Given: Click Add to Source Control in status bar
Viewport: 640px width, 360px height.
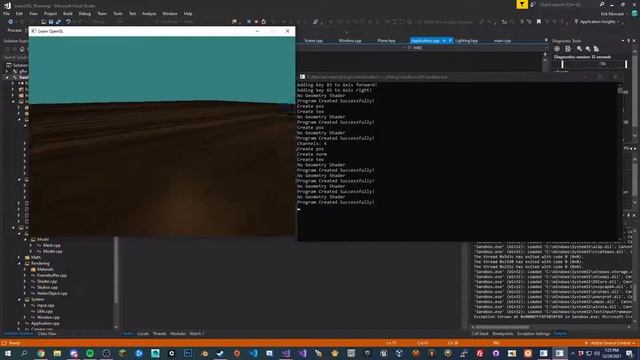Looking at the screenshot, I should (610, 343).
